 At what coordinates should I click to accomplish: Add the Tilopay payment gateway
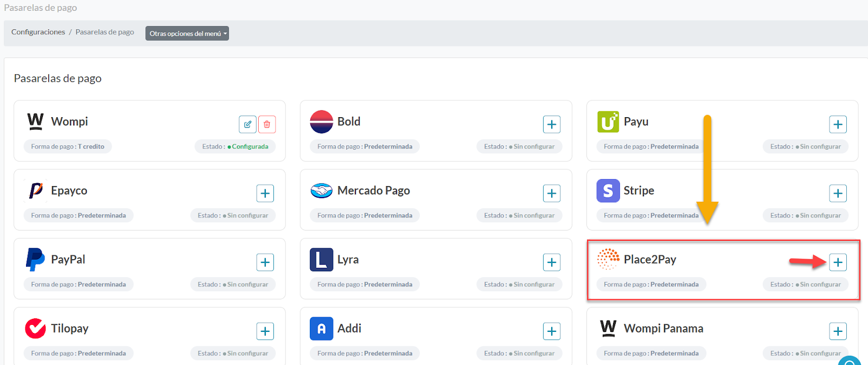[x=265, y=331]
